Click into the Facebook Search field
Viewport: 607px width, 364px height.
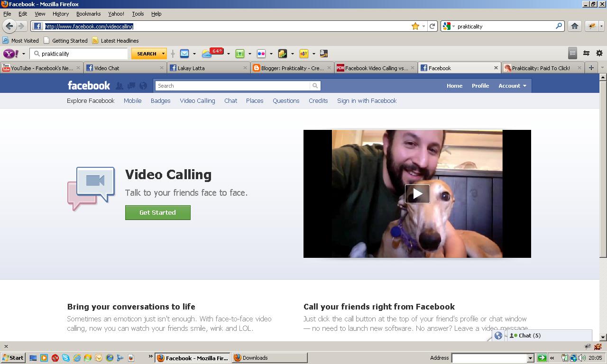[233, 86]
